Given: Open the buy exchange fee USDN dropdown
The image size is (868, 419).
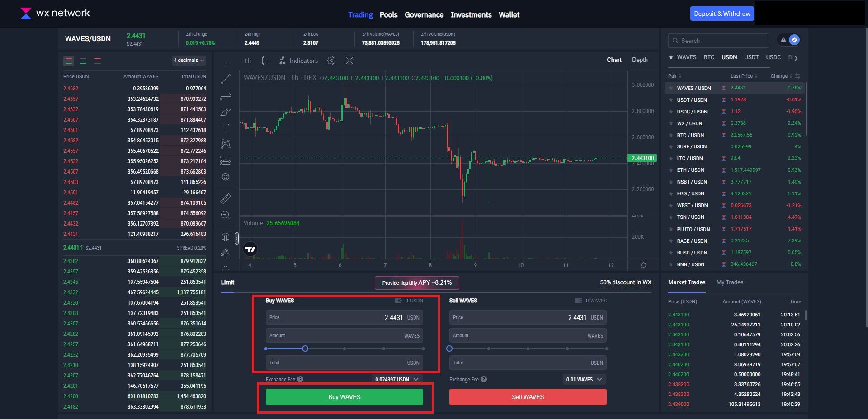Looking at the screenshot, I should (x=397, y=380).
